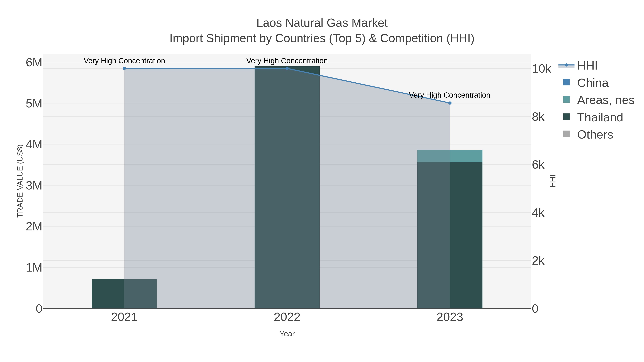Toggle the HHI legend entry

click(x=578, y=66)
